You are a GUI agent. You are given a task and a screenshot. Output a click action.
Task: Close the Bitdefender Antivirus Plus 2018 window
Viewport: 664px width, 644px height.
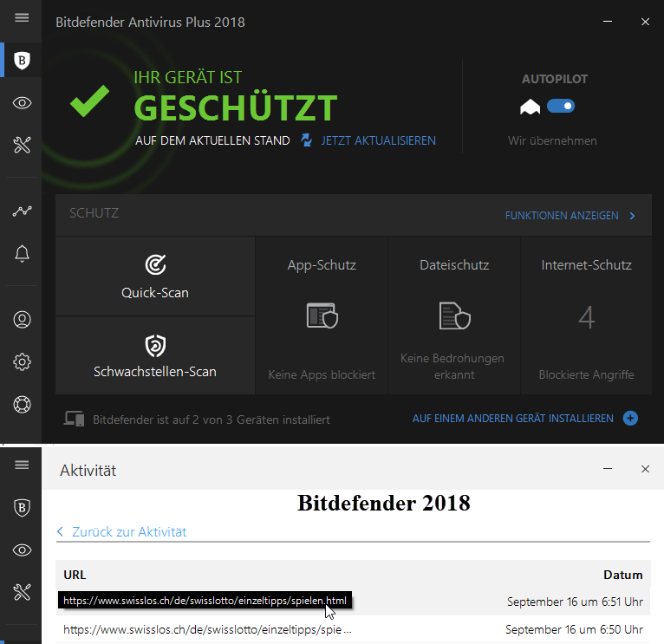(x=645, y=22)
